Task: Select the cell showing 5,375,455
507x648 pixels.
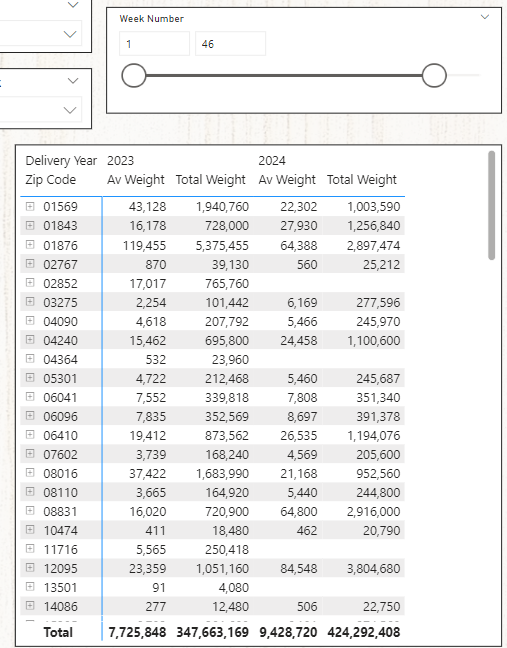Action: click(x=222, y=245)
